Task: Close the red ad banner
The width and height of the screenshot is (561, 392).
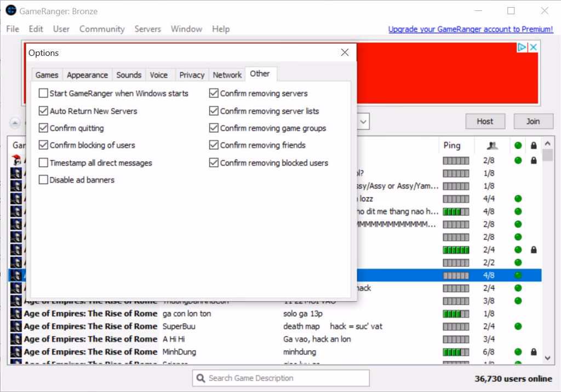Action: 533,47
